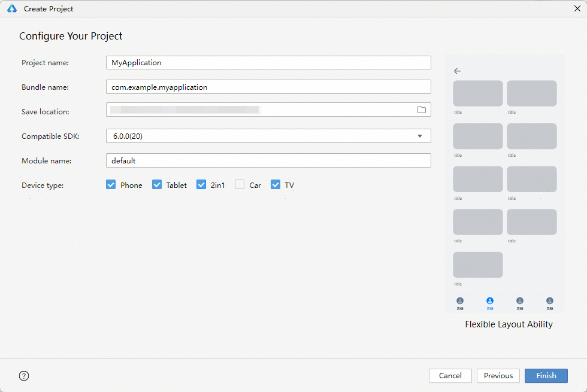
Task: Click the Cancel button
Action: (x=450, y=376)
